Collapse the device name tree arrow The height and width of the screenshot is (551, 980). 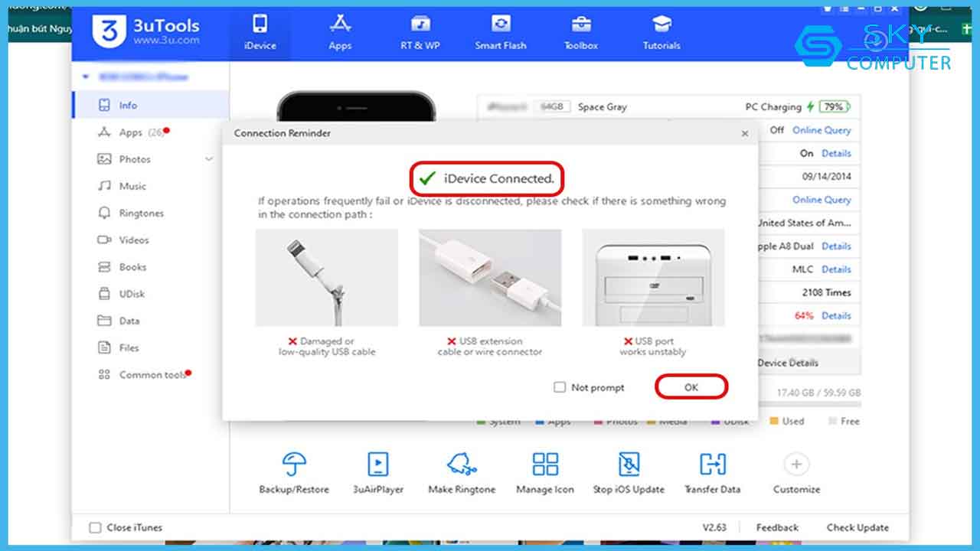[x=85, y=77]
